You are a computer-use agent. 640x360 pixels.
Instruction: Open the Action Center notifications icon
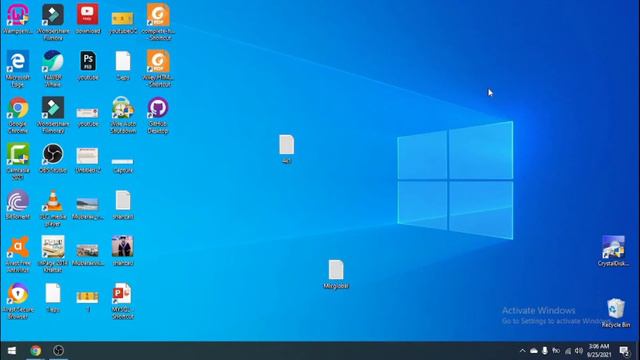tap(624, 351)
